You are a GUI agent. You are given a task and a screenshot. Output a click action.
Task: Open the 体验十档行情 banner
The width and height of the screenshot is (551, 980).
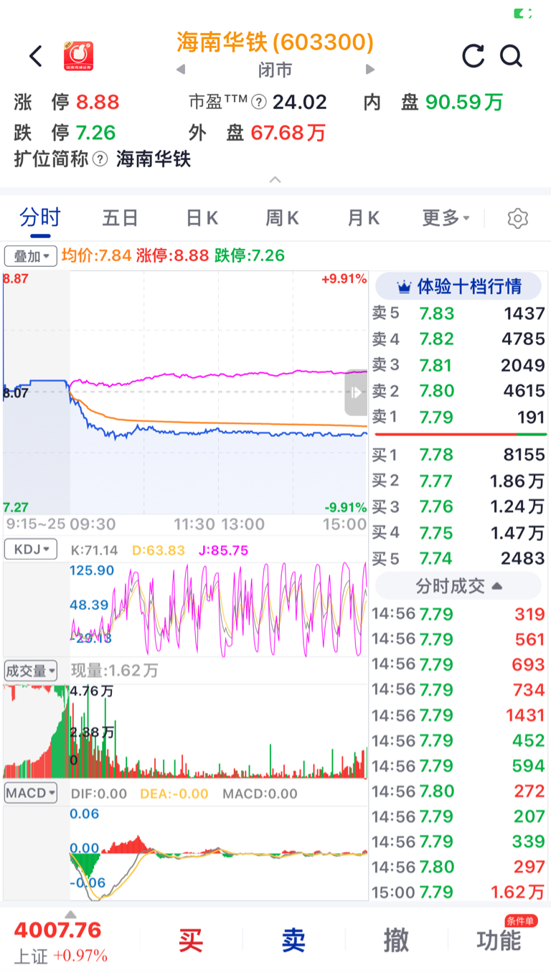[x=458, y=287]
